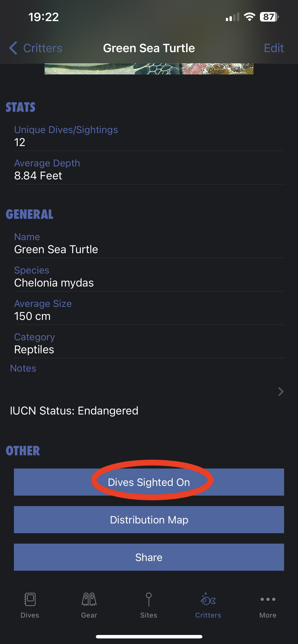View the Distribution Map
Viewport: 298px width, 644px height.
149,520
